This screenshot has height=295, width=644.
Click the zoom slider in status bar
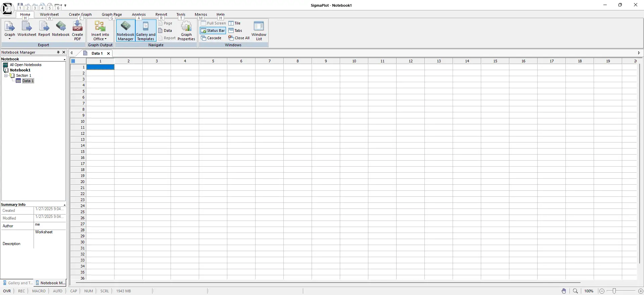tap(621, 291)
